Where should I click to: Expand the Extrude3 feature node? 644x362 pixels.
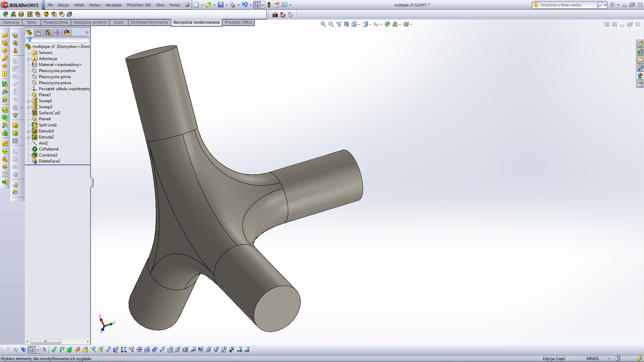pos(29,131)
